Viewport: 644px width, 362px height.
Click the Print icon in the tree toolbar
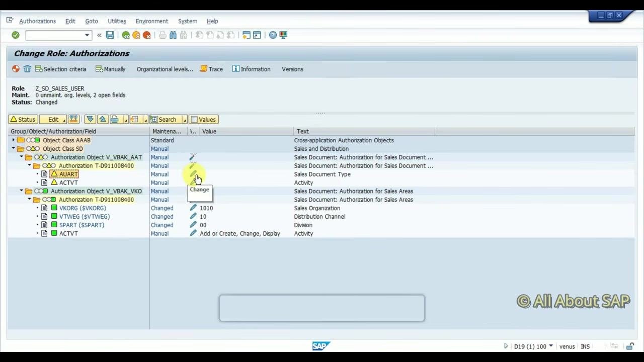[114, 120]
